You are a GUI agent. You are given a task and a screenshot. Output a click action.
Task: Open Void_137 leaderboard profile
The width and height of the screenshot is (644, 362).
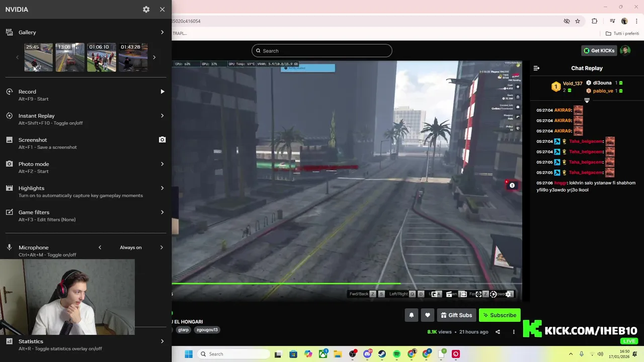[x=573, y=83]
